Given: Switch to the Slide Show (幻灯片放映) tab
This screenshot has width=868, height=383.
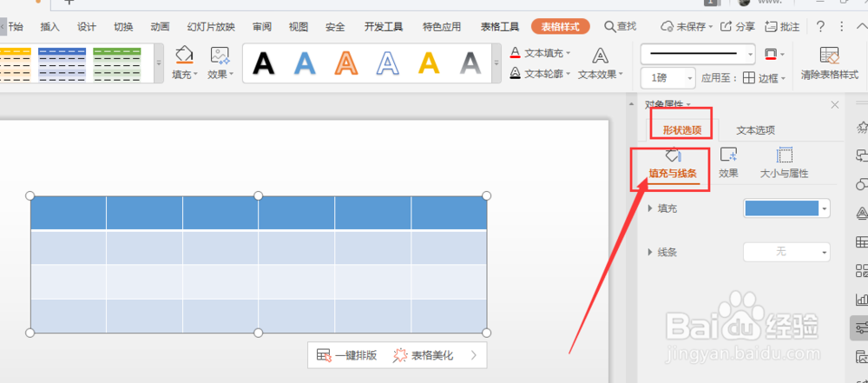Looking at the screenshot, I should [x=211, y=27].
